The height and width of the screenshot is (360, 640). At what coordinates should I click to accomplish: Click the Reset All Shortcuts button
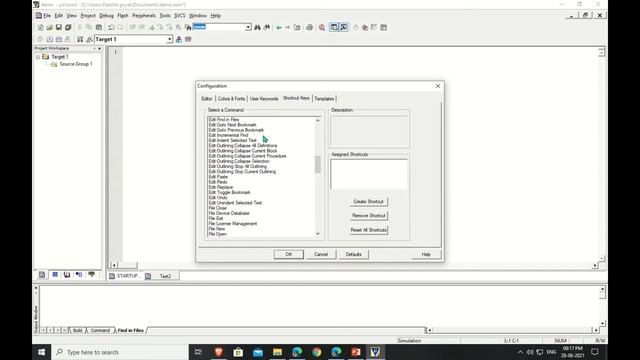click(x=369, y=230)
